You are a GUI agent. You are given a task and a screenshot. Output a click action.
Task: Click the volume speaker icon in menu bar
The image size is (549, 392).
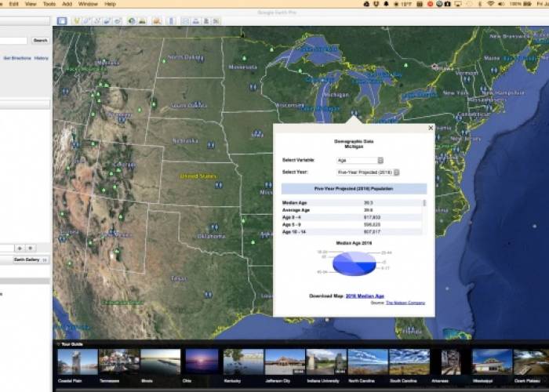[501, 4]
